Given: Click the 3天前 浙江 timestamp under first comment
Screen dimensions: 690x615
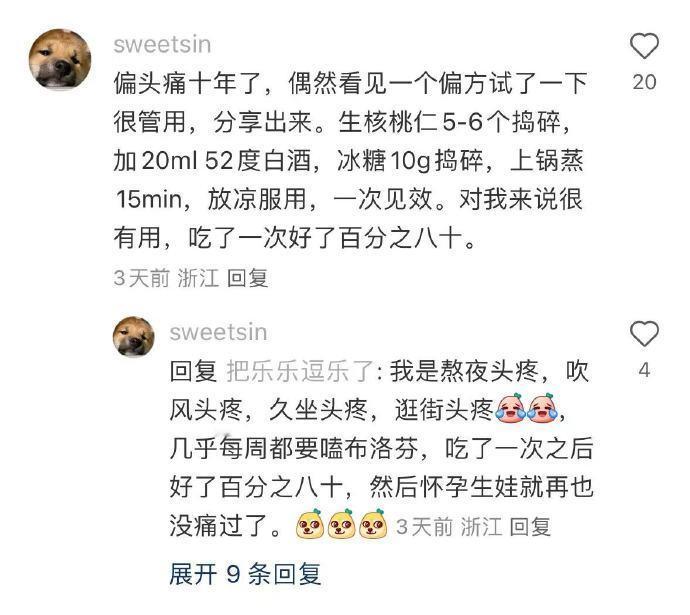Looking at the screenshot, I should 166,278.
